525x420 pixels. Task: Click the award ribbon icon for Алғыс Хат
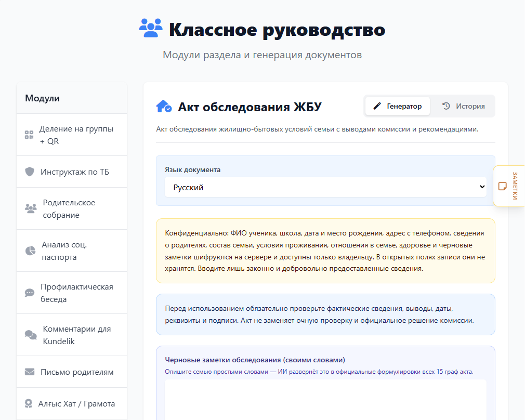click(29, 403)
